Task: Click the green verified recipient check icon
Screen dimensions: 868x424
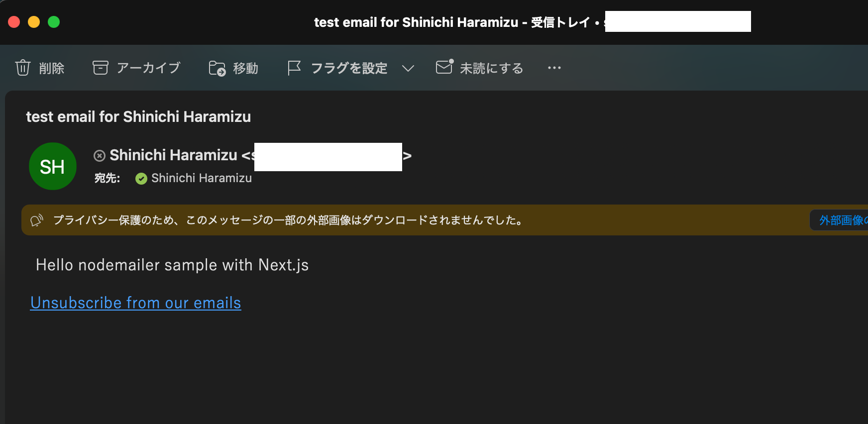Action: 141,179
